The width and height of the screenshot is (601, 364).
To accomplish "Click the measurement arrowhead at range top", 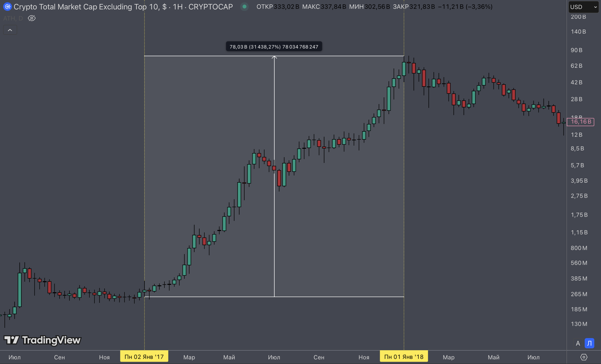I will point(274,57).
